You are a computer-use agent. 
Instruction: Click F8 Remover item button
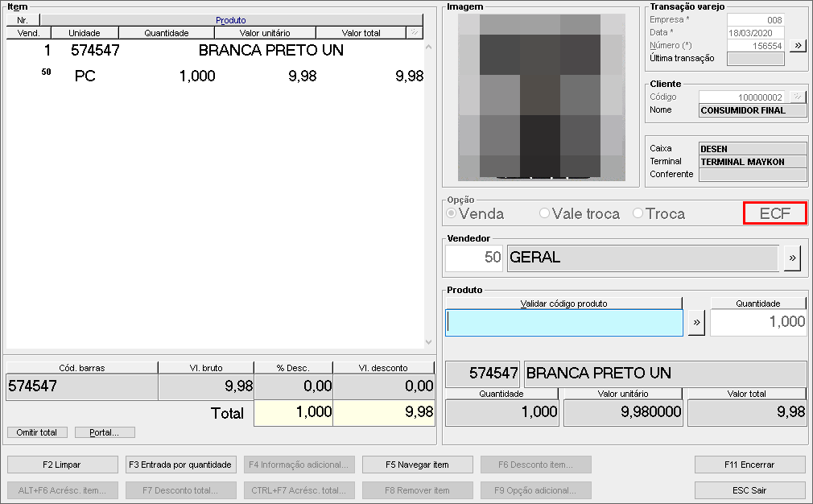(x=418, y=490)
